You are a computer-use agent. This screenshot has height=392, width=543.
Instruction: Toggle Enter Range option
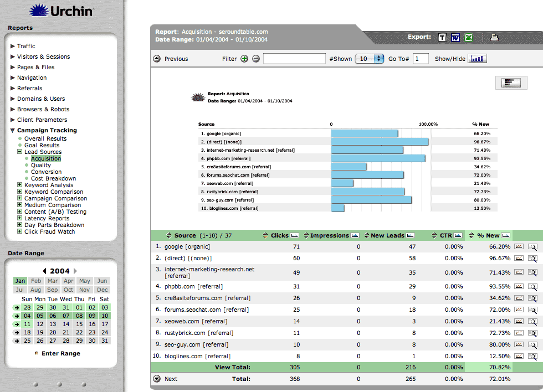pyautogui.click(x=37, y=353)
